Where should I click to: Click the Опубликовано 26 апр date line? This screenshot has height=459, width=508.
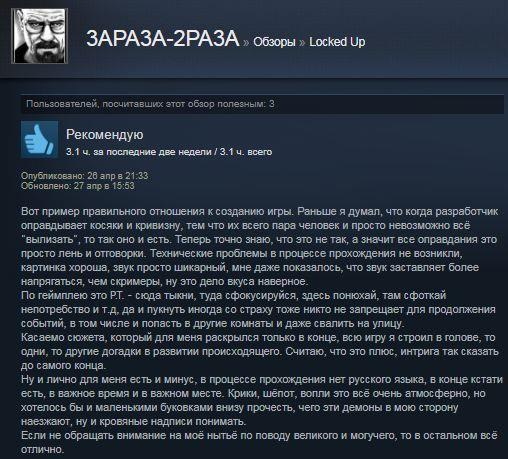pos(84,176)
